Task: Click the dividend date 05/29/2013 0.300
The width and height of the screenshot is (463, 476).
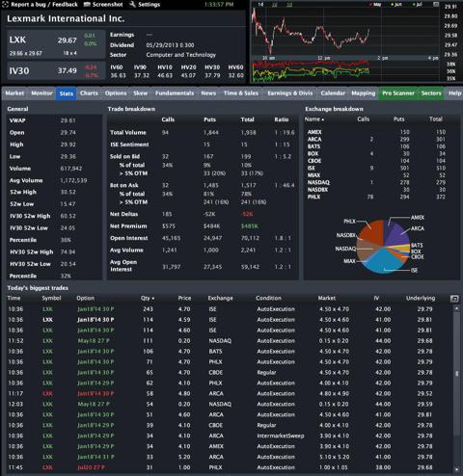Action: (x=170, y=45)
